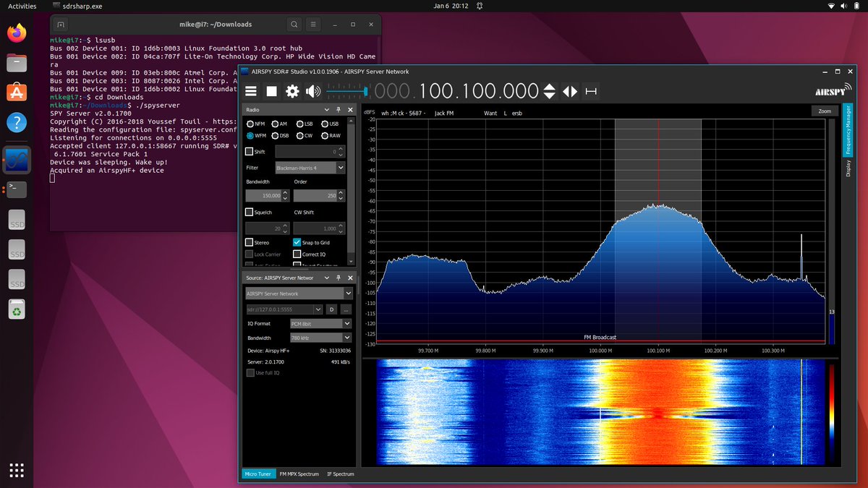868x488 pixels.
Task: Click the step size toolbar icon
Action: tap(590, 91)
